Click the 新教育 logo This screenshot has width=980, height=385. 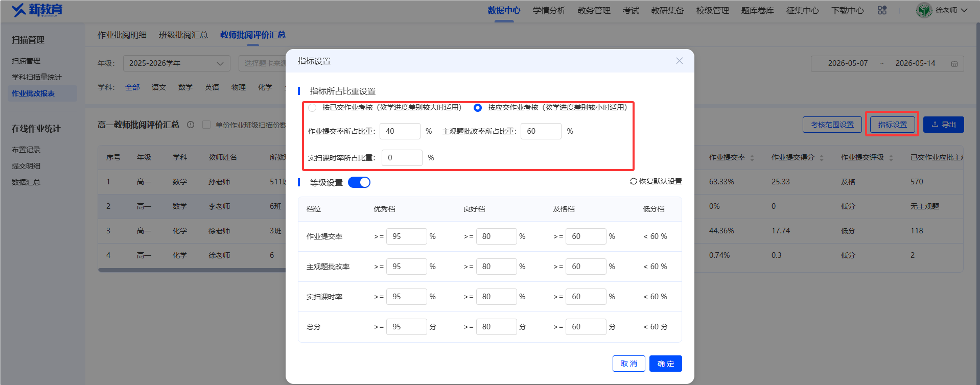point(37,10)
